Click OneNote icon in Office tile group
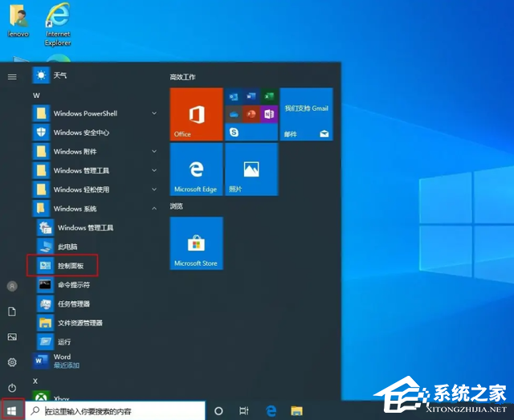Image resolution: width=514 pixels, height=420 pixels. [x=269, y=114]
